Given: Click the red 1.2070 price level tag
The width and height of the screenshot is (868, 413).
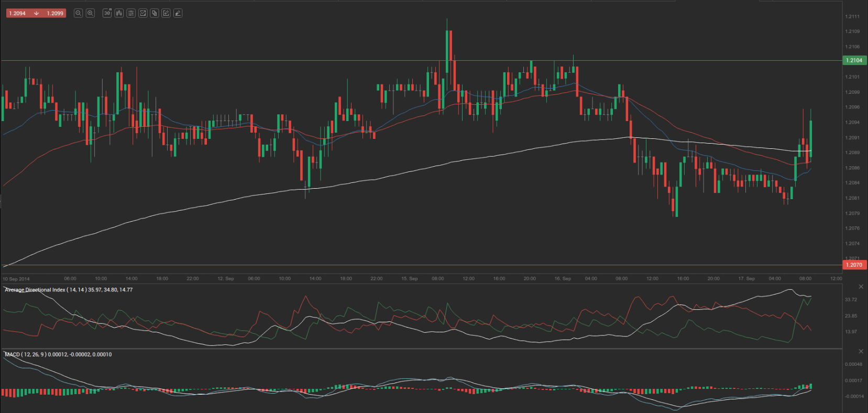Looking at the screenshot, I should click(x=854, y=265).
